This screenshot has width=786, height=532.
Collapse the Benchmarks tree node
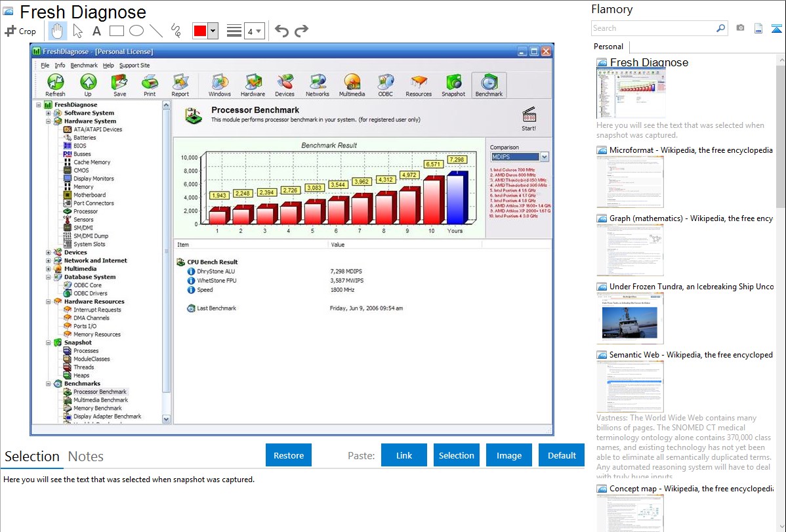(x=49, y=384)
